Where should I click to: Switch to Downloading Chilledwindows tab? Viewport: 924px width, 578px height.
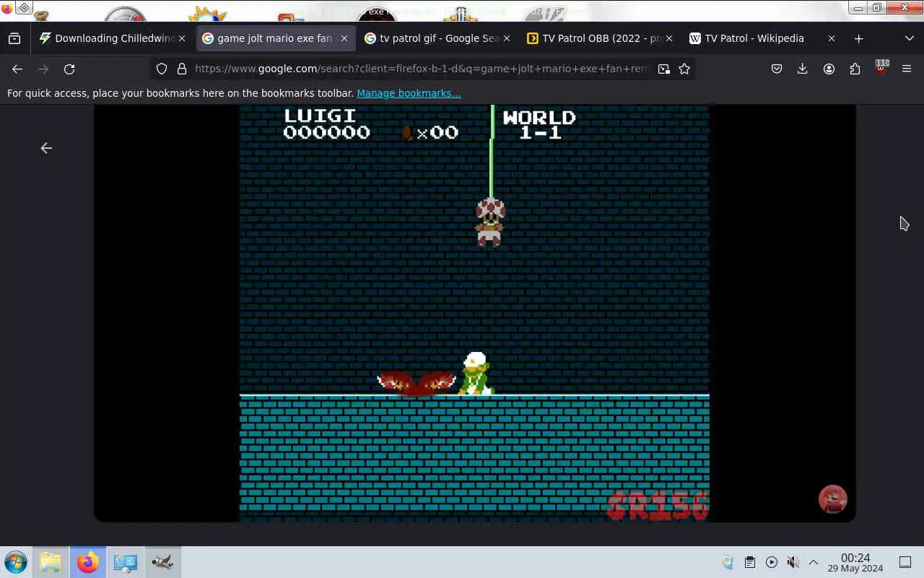112,38
